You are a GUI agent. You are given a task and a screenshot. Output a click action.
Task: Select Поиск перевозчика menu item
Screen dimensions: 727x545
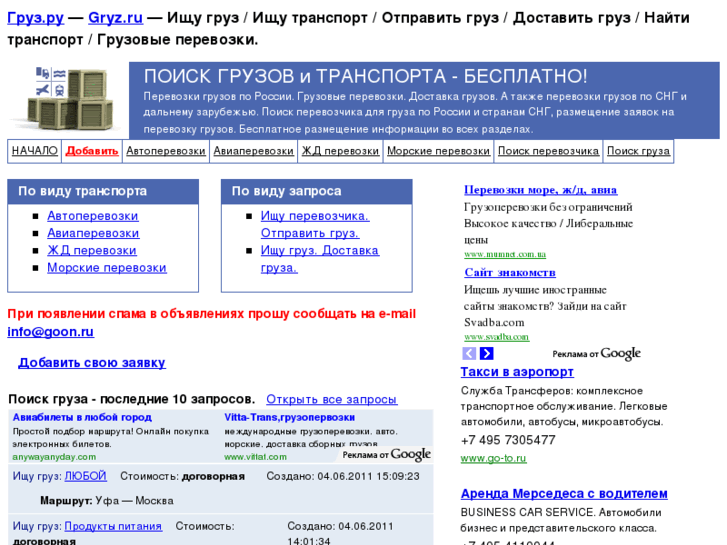point(548,151)
